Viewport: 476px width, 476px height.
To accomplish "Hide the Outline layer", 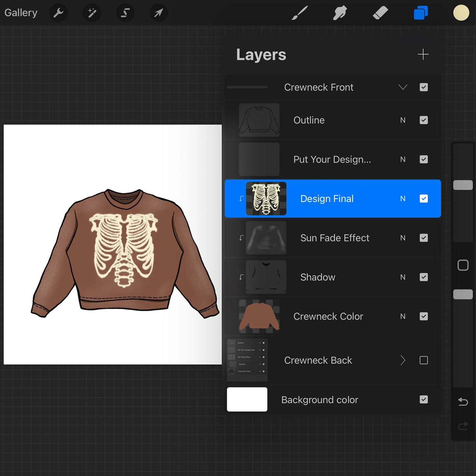I will point(424,120).
